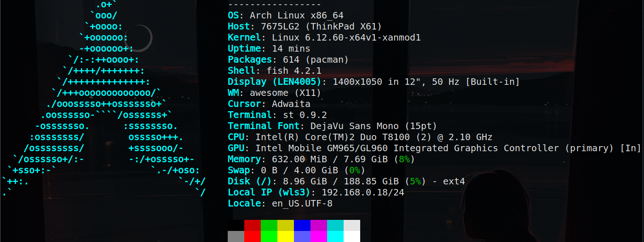Click '(primary) [In]' GPU text

603,148
